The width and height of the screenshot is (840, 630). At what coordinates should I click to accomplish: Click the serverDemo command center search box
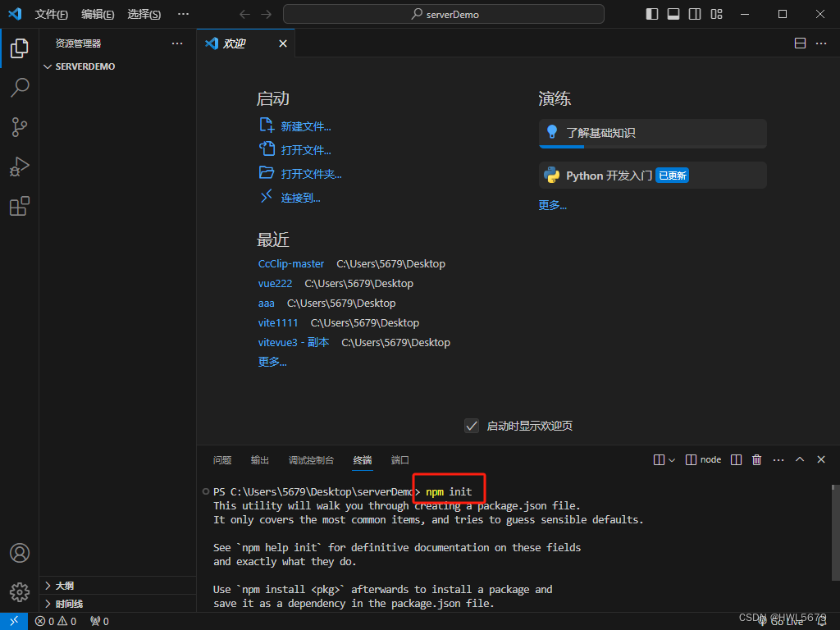tap(444, 15)
